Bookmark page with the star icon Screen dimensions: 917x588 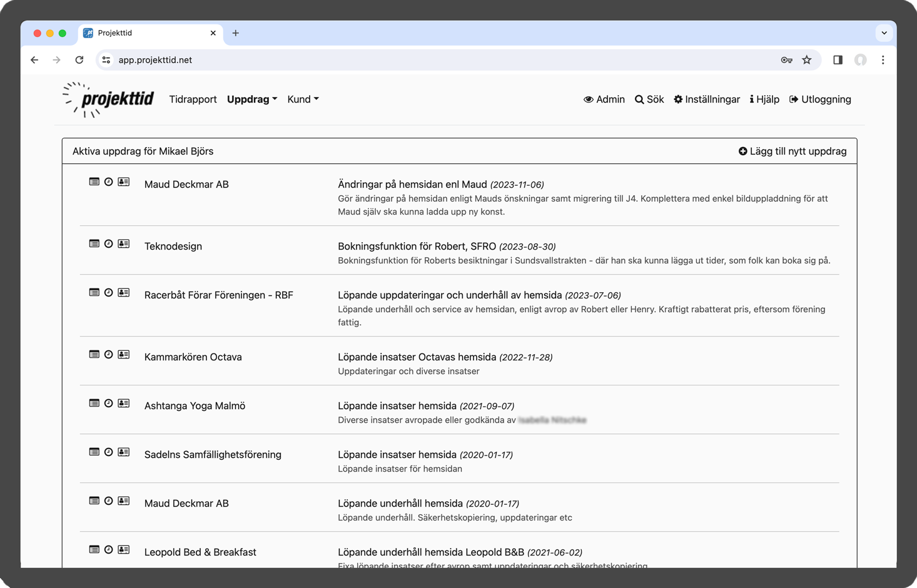pyautogui.click(x=807, y=60)
